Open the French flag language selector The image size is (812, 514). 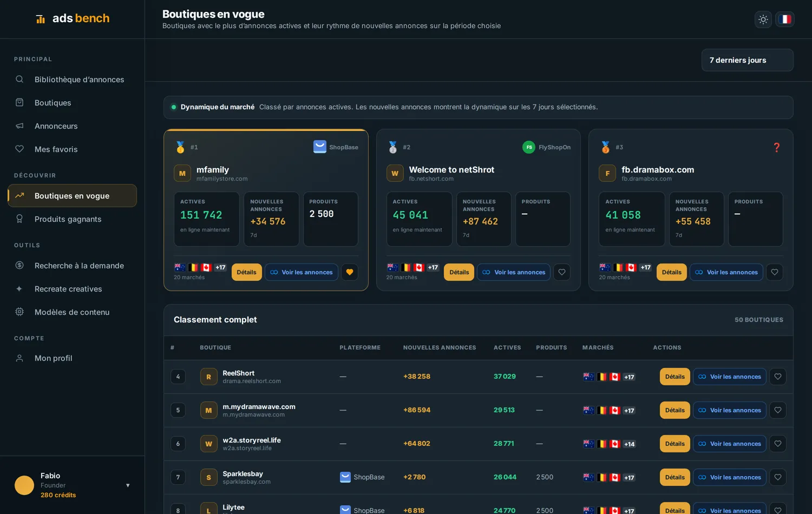pyautogui.click(x=785, y=19)
